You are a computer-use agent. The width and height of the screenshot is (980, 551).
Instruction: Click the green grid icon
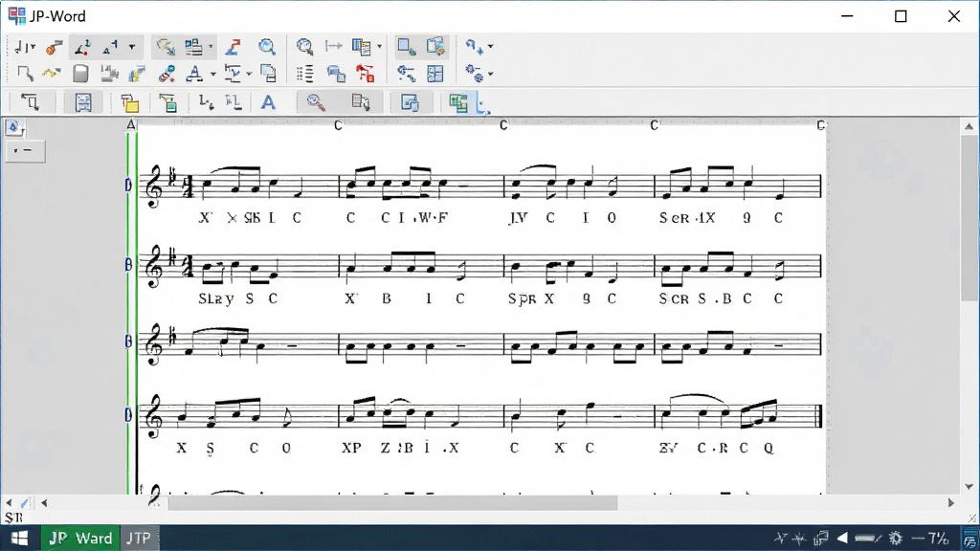point(458,102)
